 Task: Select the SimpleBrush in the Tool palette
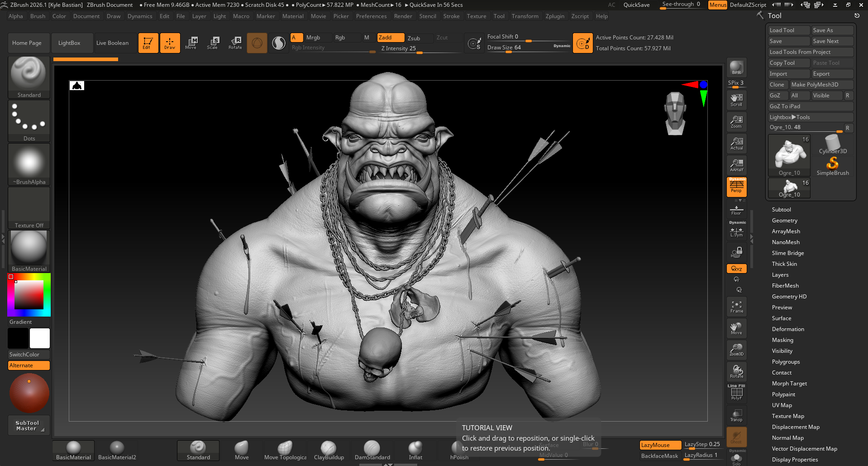point(832,165)
